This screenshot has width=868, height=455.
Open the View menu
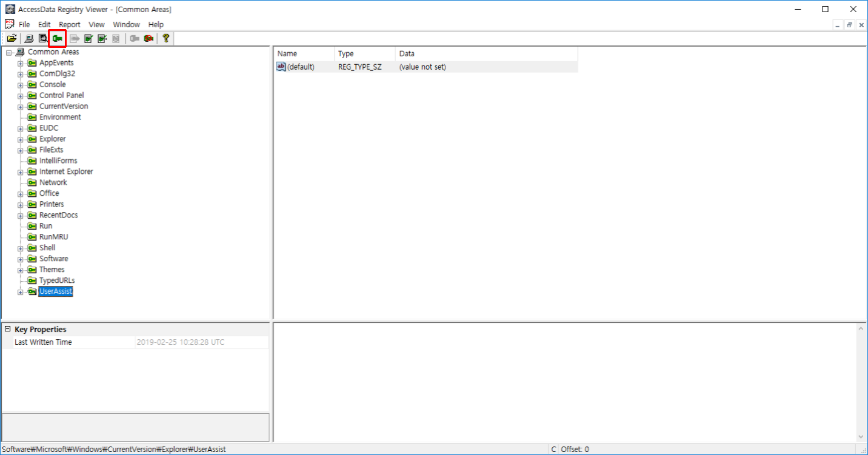(x=96, y=24)
